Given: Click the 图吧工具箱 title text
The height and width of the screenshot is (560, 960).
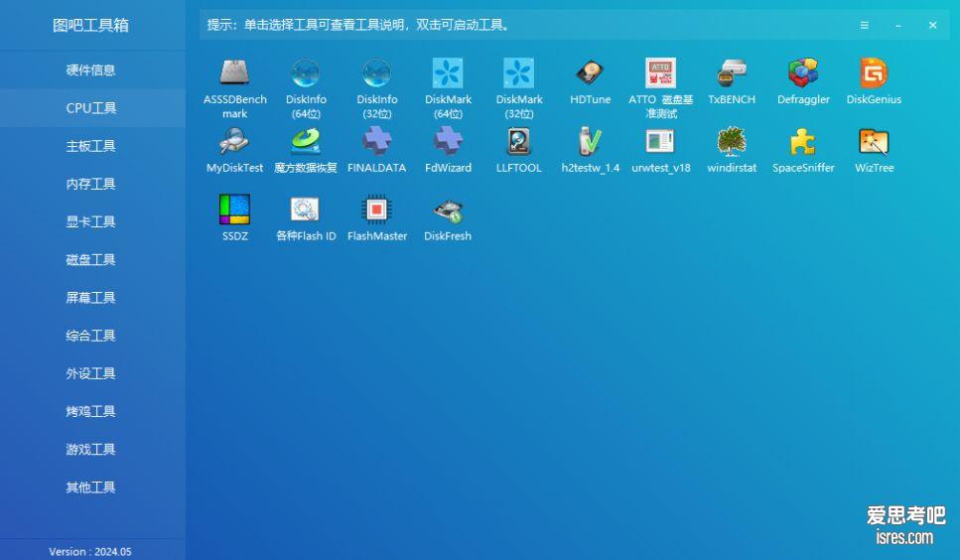Looking at the screenshot, I should (90, 25).
